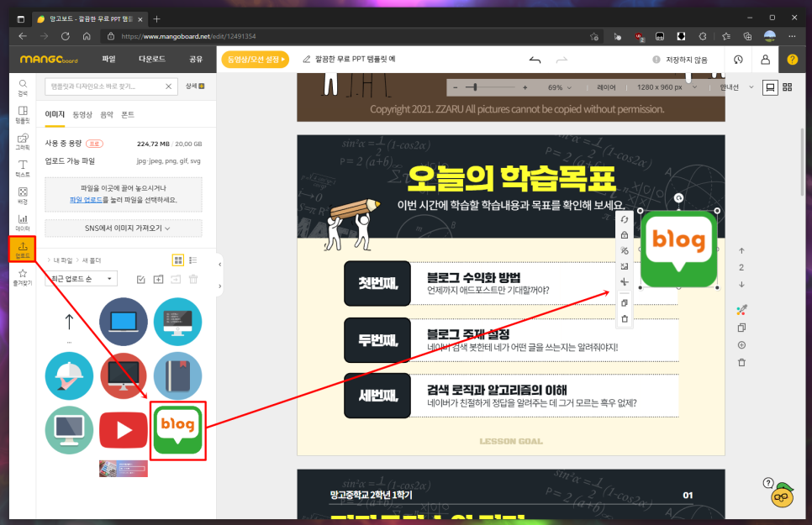The width and height of the screenshot is (812, 525).
Task: Delete selected element via floating toolbar trash
Action: pos(625,319)
